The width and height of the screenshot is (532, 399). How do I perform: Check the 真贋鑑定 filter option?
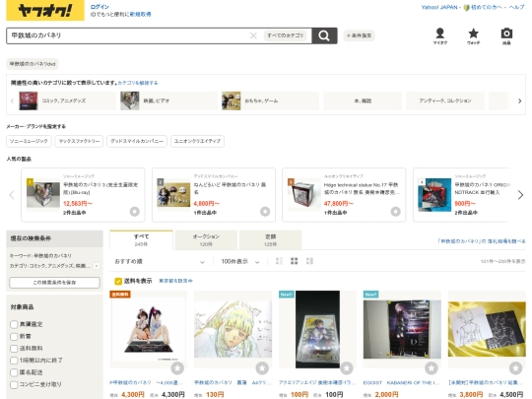tap(14, 324)
